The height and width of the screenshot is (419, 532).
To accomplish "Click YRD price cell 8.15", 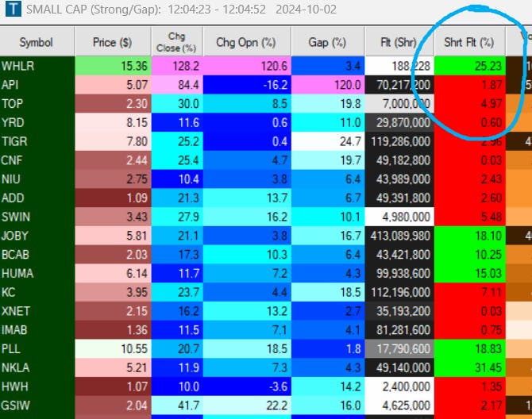I will coord(113,122).
